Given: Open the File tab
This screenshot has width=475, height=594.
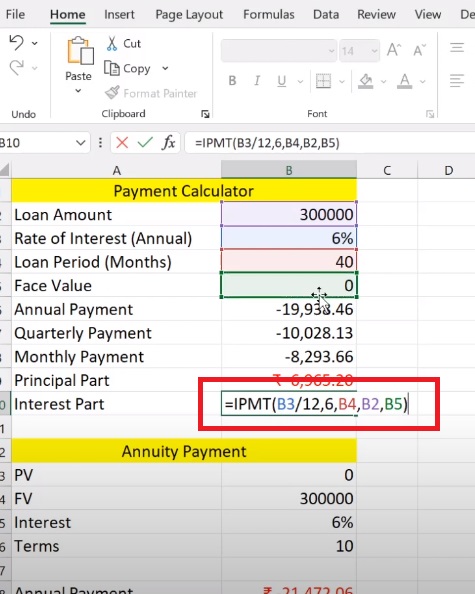Looking at the screenshot, I should (x=16, y=14).
